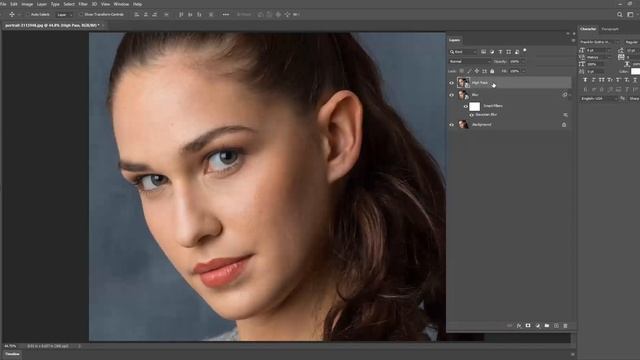Open the font family dropdown in Character panel

(600, 42)
